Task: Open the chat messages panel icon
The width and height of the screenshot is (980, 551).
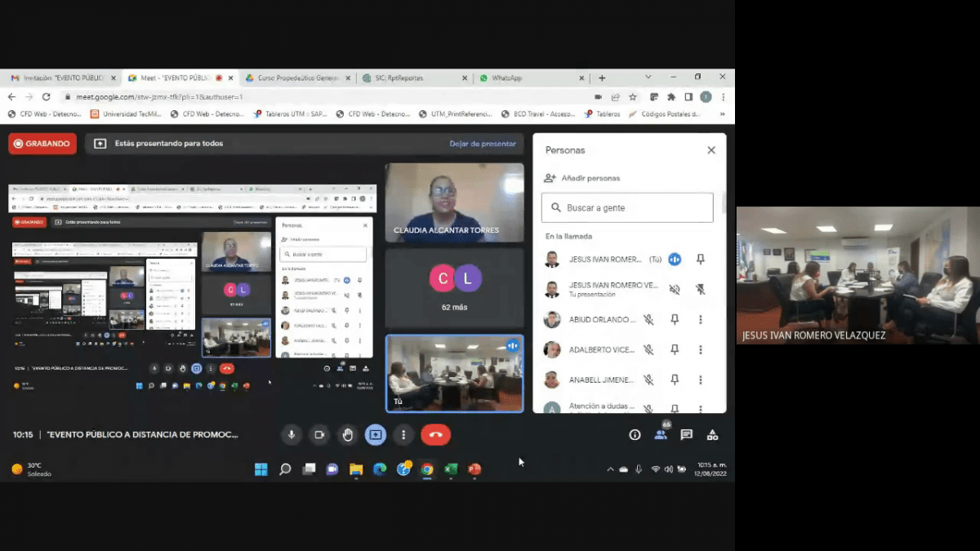Action: (686, 435)
